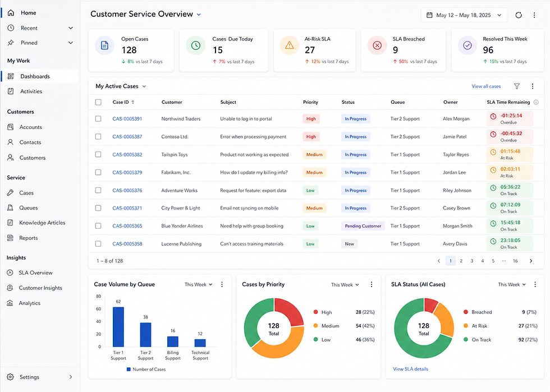This screenshot has width=550, height=392.
Task: Click the blue Number of Cases legend swatch
Action: coord(129,369)
